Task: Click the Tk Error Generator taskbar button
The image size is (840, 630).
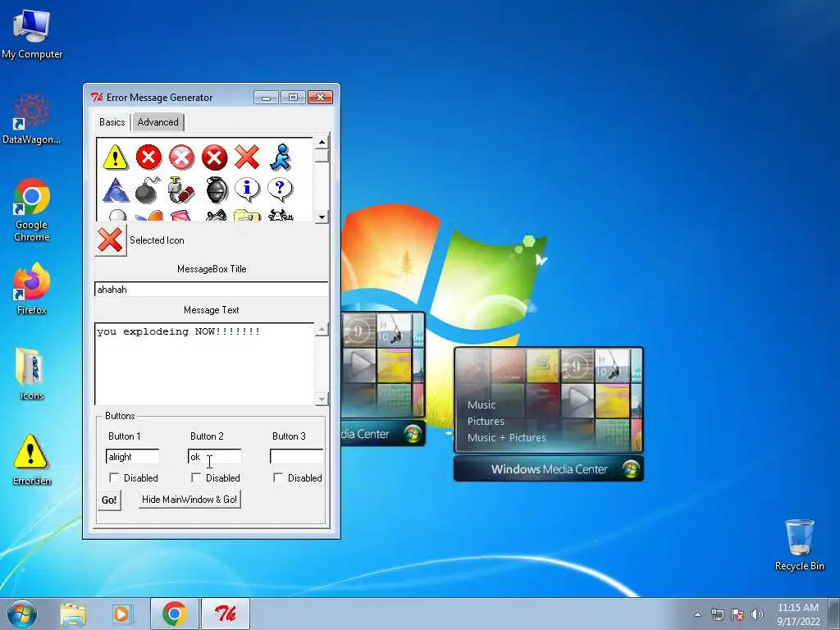Action: pos(225,614)
